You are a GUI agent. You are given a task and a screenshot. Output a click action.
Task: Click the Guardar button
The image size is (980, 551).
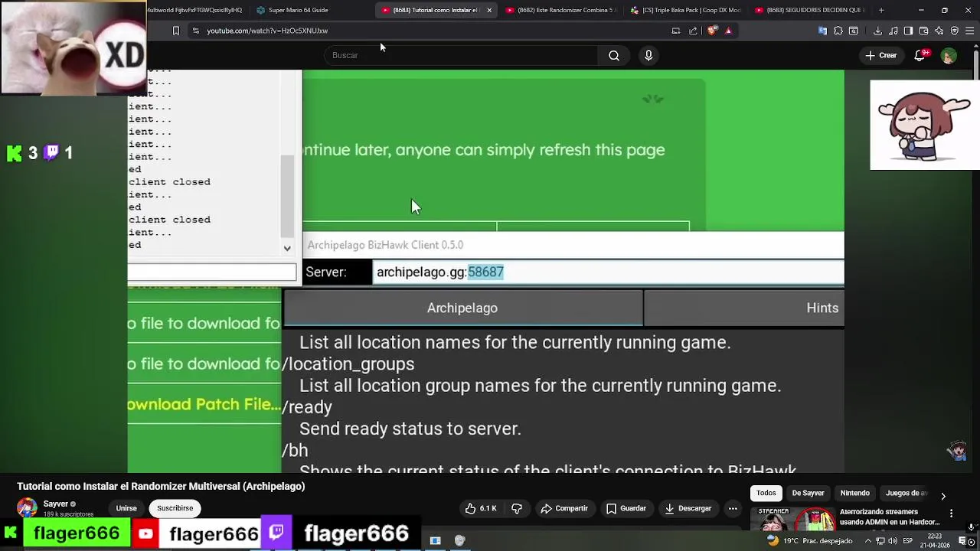point(626,508)
